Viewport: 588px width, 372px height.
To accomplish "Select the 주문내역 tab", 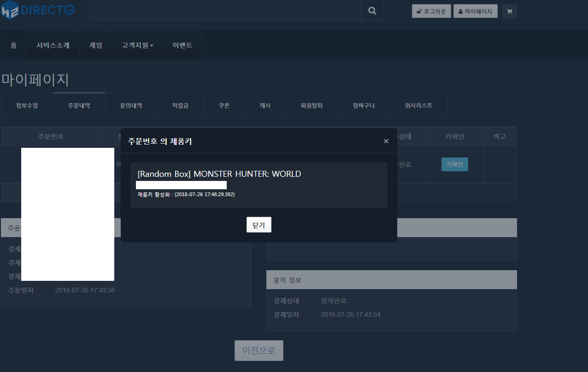I will pyautogui.click(x=79, y=105).
